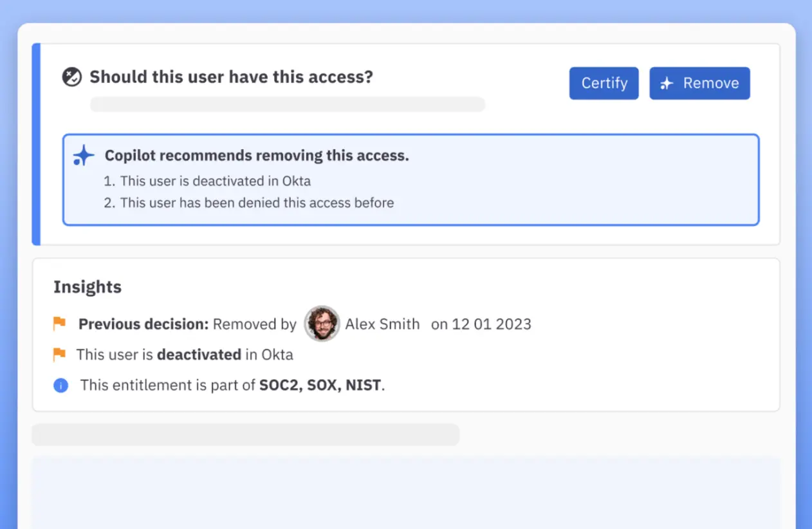Click the blue info icon beside the entitlement note
Image resolution: width=812 pixels, height=529 pixels.
(x=61, y=386)
